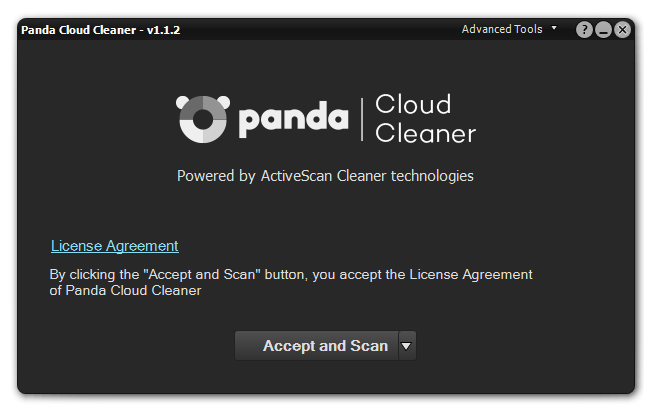Click the version number v1.1.2
Viewport: 662px width, 417px height.
(x=163, y=30)
